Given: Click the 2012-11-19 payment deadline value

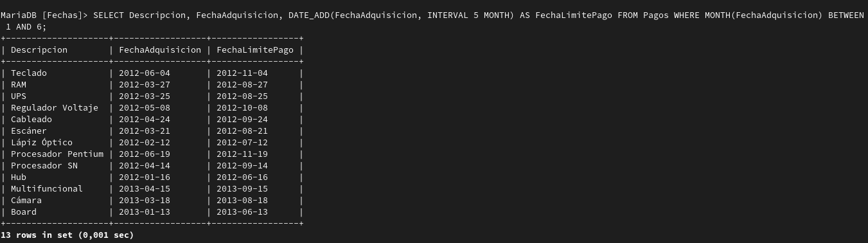Looking at the screenshot, I should 242,154.
